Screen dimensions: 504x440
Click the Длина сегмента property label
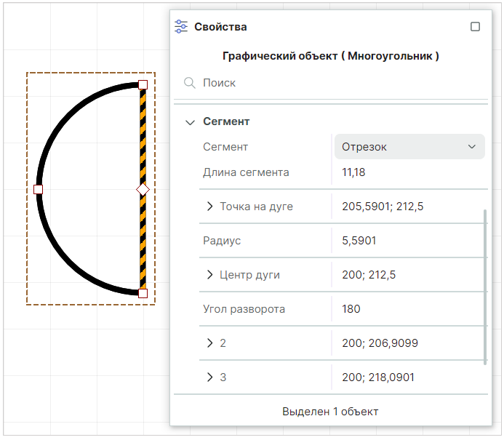[246, 172]
